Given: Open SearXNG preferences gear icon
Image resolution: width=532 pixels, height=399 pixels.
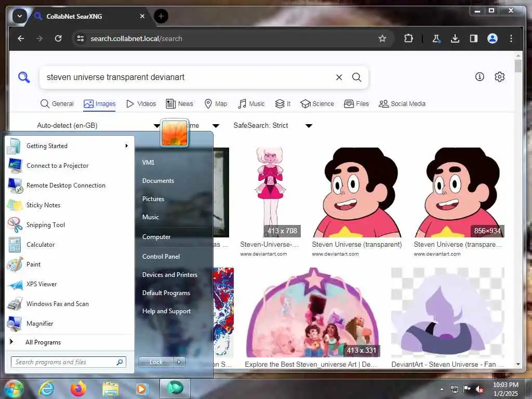Looking at the screenshot, I should pyautogui.click(x=499, y=77).
